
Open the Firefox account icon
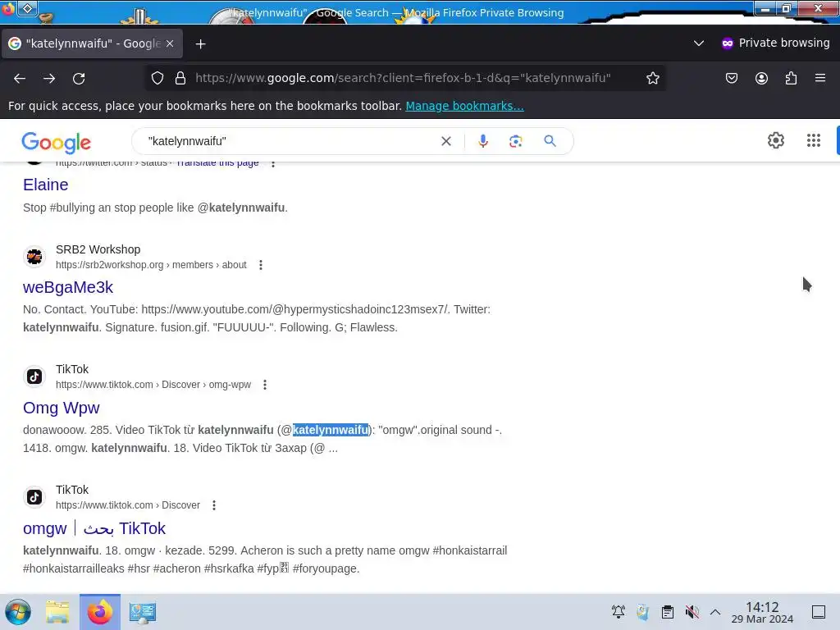[761, 78]
